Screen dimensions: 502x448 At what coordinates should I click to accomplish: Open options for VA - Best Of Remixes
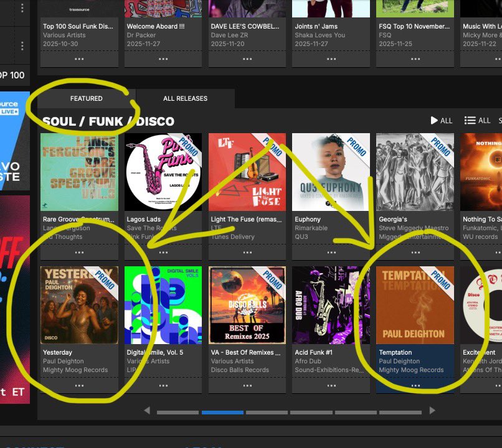[247, 386]
